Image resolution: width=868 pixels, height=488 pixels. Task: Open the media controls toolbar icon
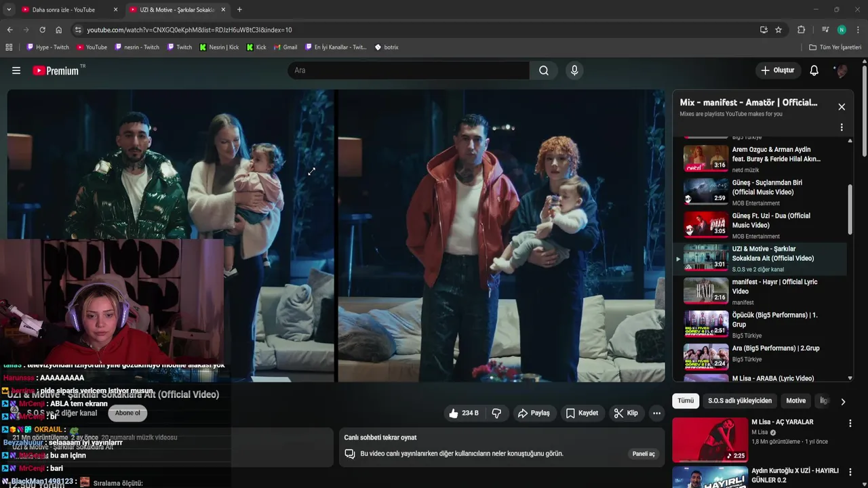[x=825, y=30]
